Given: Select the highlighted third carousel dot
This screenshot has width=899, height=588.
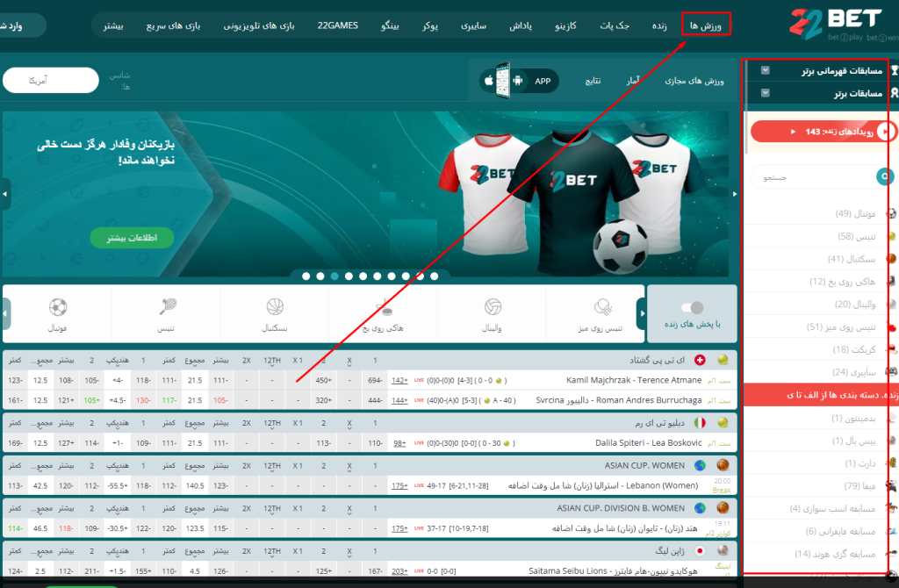Looking at the screenshot, I should pyautogui.click(x=334, y=276).
